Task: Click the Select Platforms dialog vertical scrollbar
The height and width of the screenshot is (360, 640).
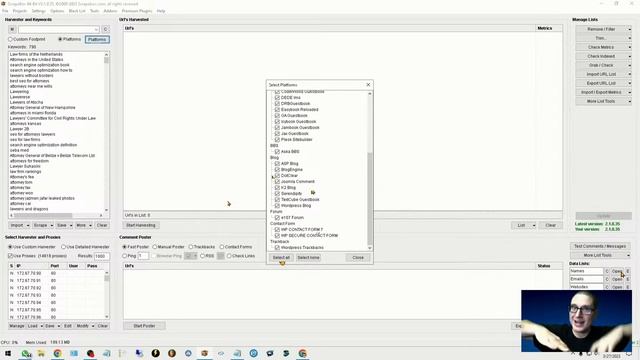Action: click(370, 171)
